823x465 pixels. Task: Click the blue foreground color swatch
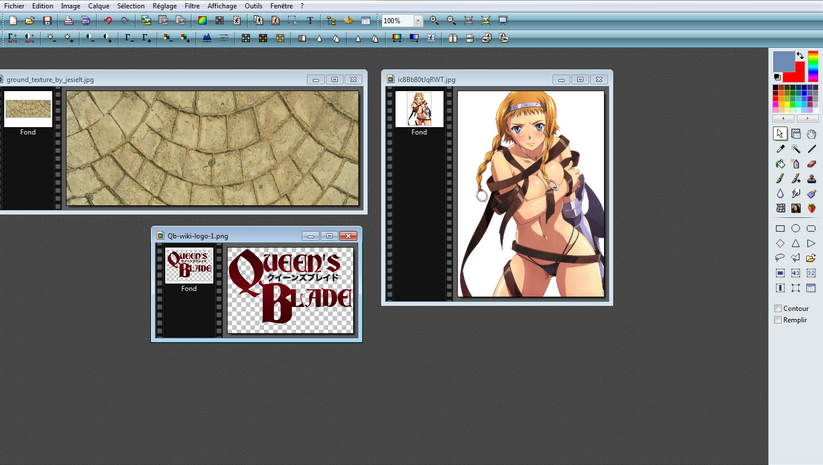(784, 61)
